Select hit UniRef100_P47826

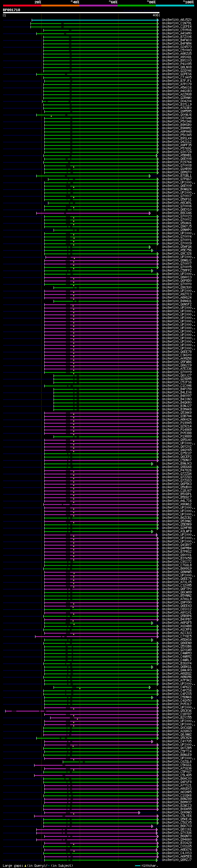(177, 471)
